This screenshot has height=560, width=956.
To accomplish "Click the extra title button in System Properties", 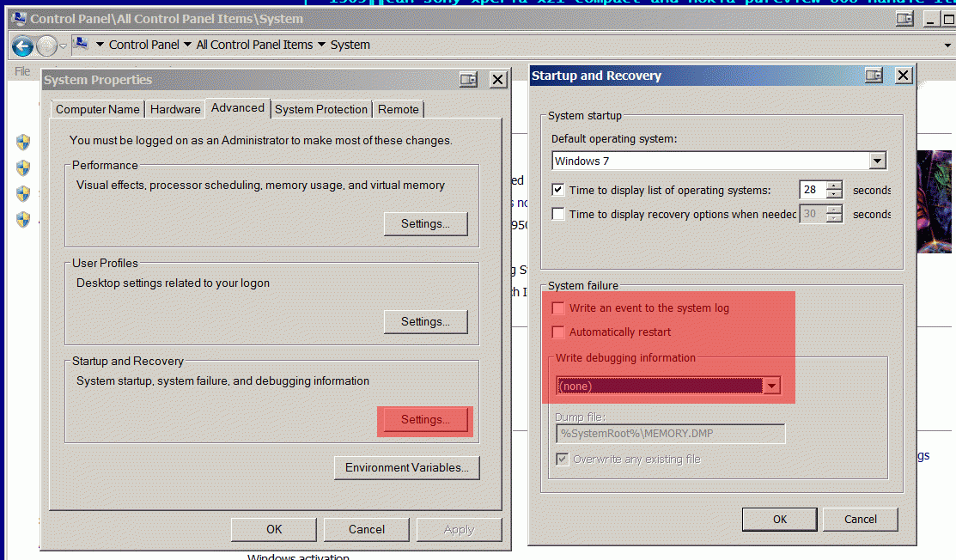I will [x=468, y=80].
